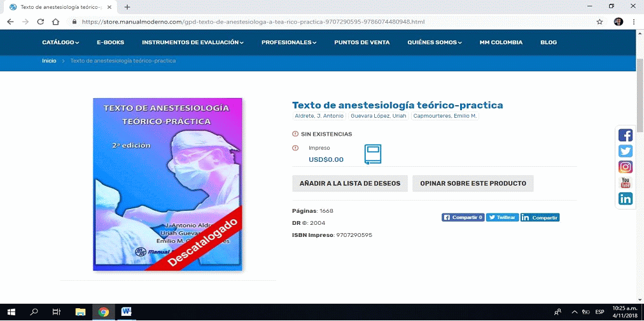Open the BLOG menu item
This screenshot has height=321, width=644.
pyautogui.click(x=549, y=42)
